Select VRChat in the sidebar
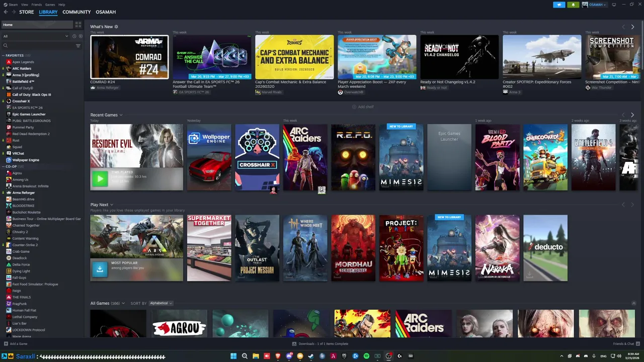644x362 pixels. [18, 153]
